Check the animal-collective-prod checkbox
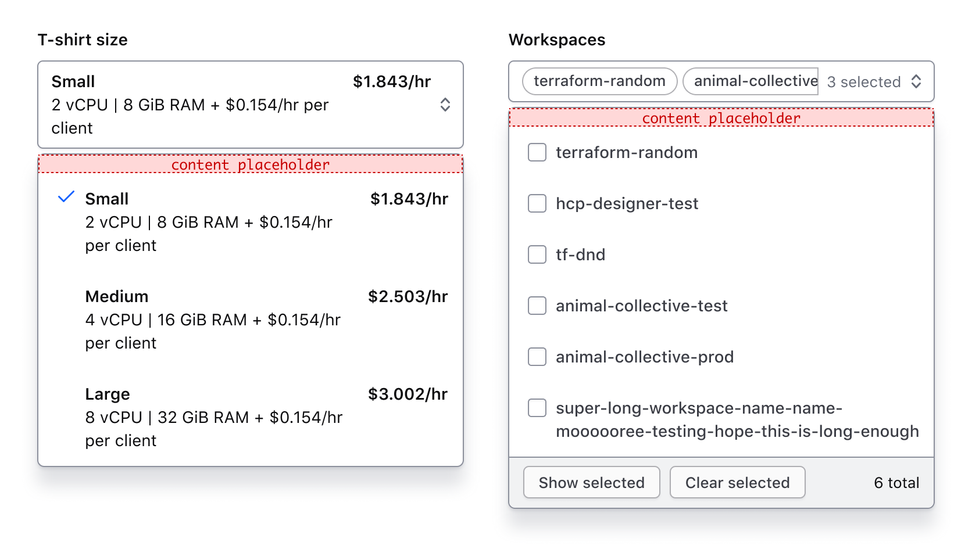Screen dimensions: 972x560 (x=537, y=357)
